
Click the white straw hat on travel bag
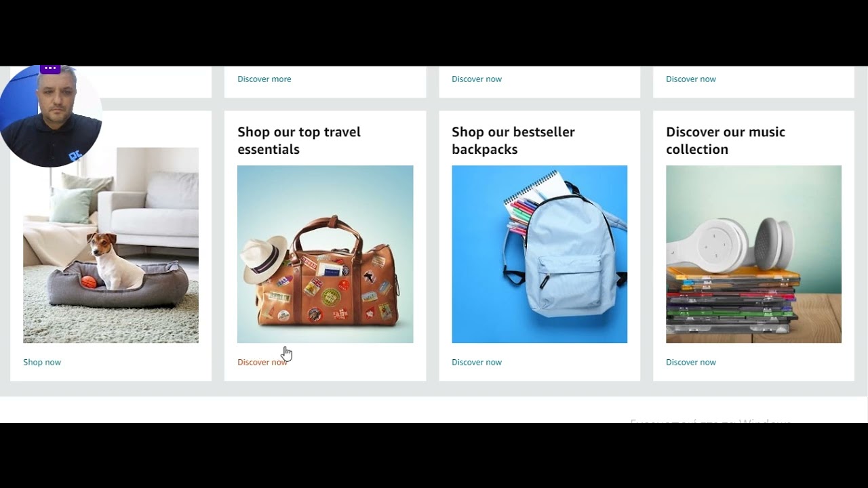point(264,260)
